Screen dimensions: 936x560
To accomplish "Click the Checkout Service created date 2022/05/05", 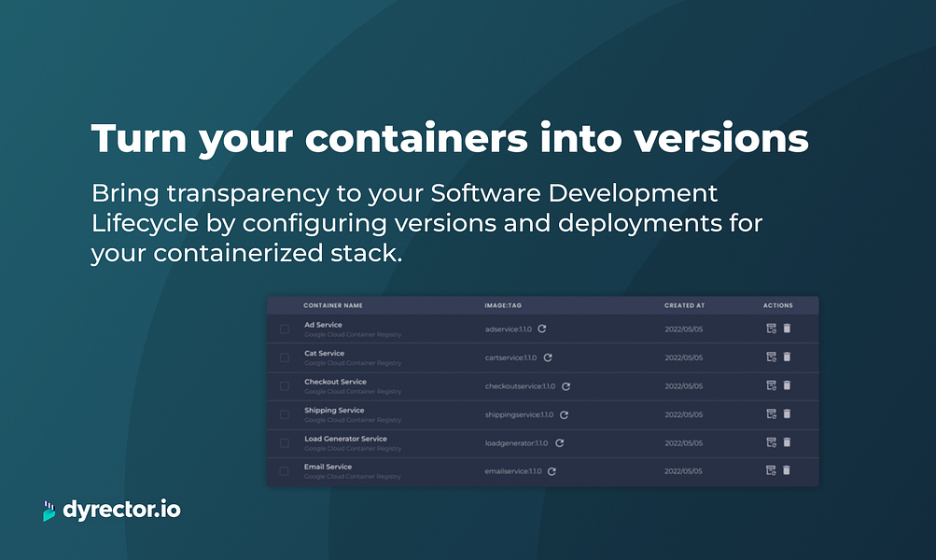I will pyautogui.click(x=684, y=386).
